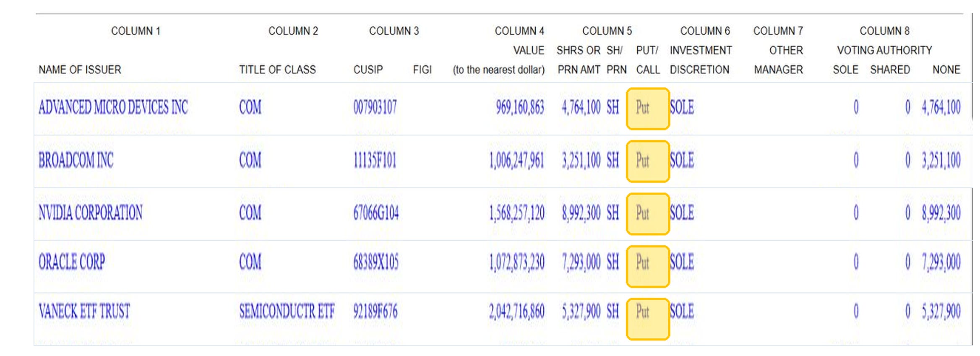
Task: Select SH in the Oracle row
Action: (613, 262)
